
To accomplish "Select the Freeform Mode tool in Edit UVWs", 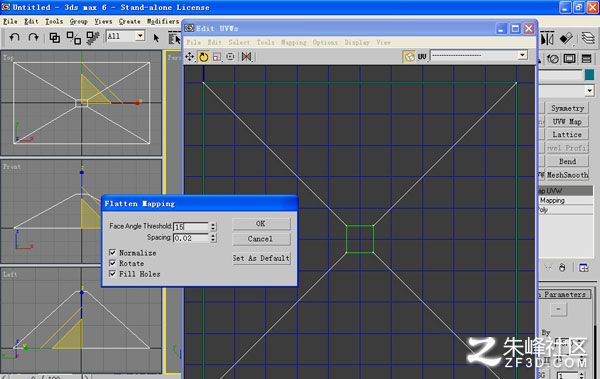I will point(230,57).
